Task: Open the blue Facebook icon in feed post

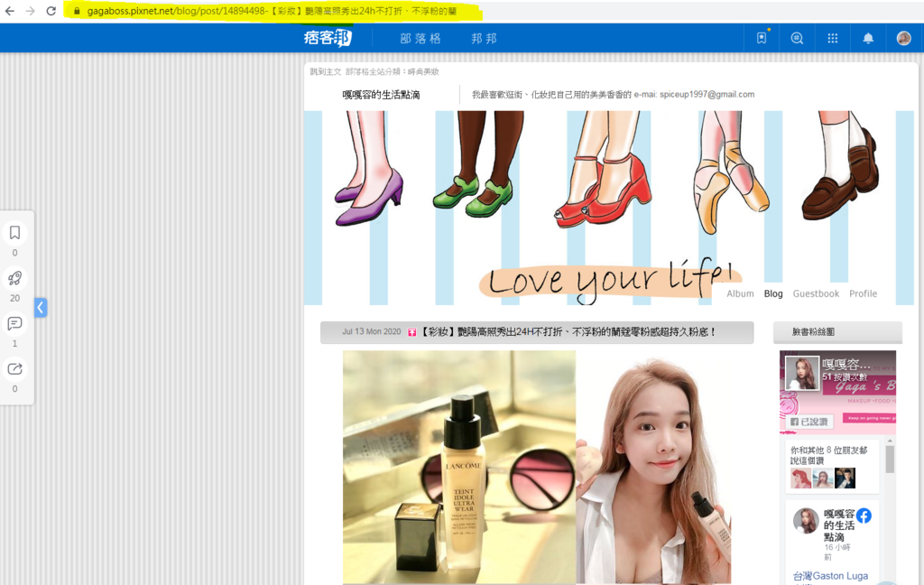Action: [x=864, y=515]
